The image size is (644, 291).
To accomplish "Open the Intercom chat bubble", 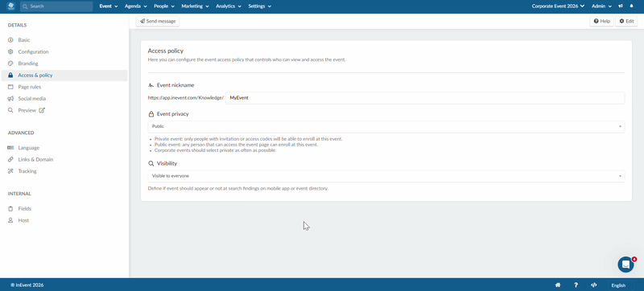I will click(625, 264).
